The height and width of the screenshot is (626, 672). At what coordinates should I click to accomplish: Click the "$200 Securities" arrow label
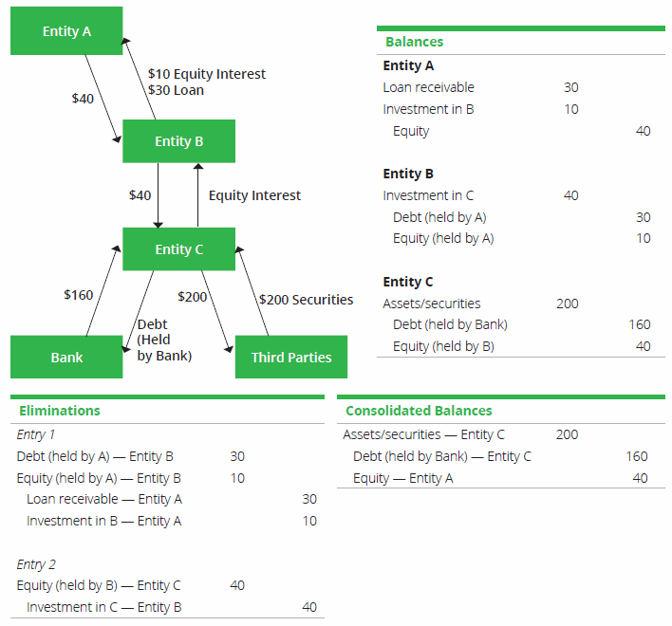coord(306,300)
